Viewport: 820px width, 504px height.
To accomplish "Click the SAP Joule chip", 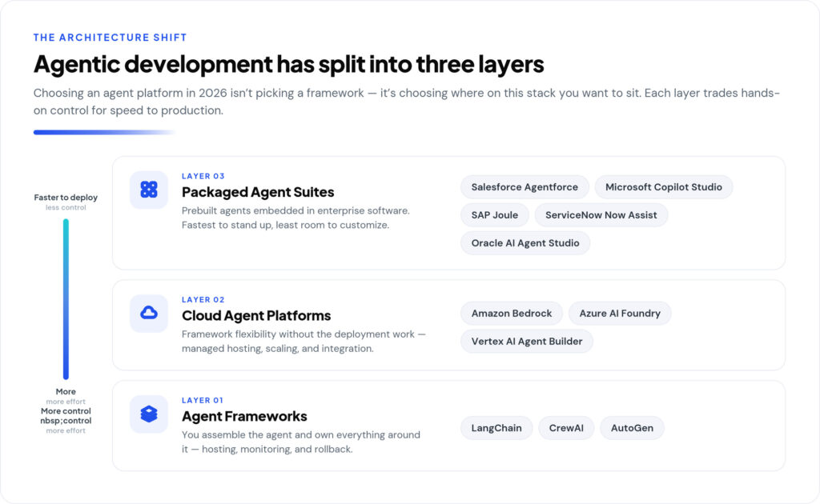I will 495,215.
